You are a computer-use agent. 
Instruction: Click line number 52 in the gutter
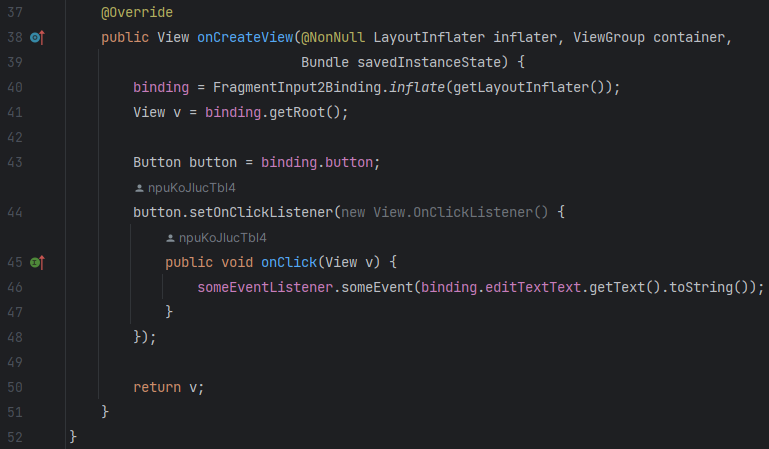pos(15,437)
